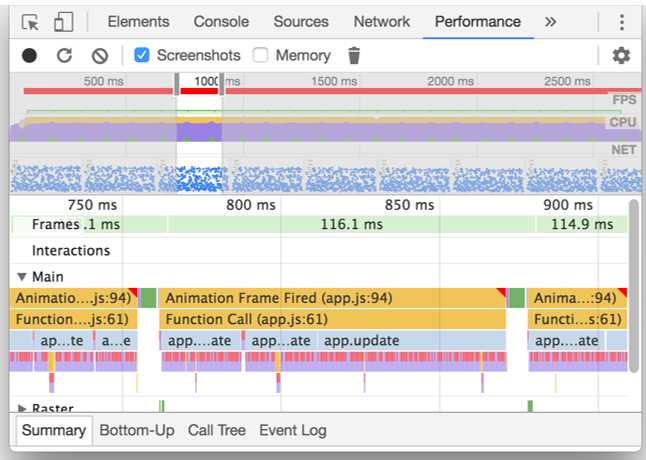Toggle the device toolbar icon
The height and width of the screenshot is (460, 646).
pos(63,21)
